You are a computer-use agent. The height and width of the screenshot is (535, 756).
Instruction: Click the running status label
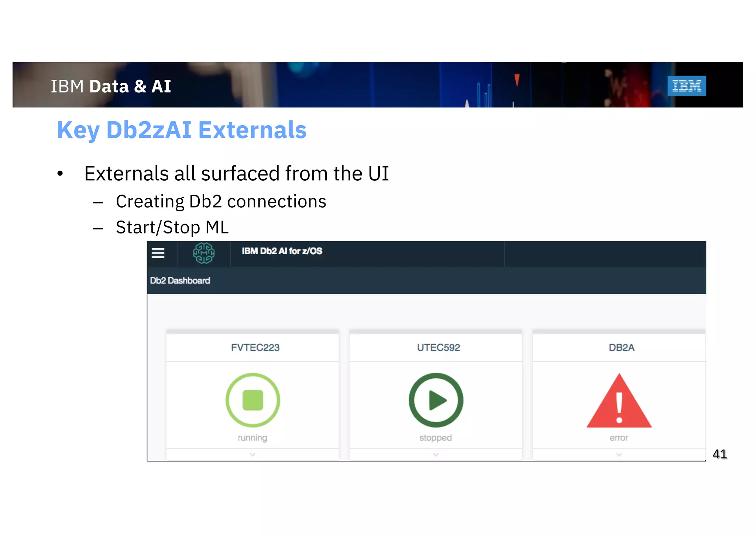pyautogui.click(x=252, y=438)
